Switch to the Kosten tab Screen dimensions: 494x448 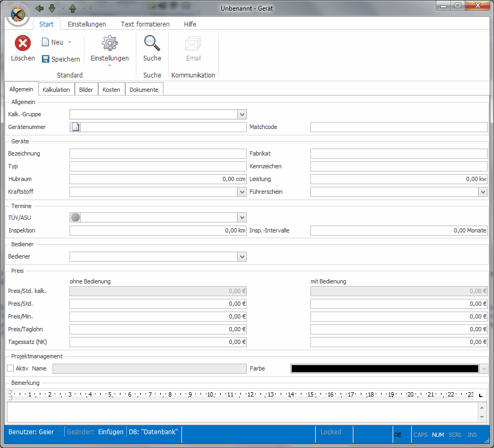tap(111, 90)
